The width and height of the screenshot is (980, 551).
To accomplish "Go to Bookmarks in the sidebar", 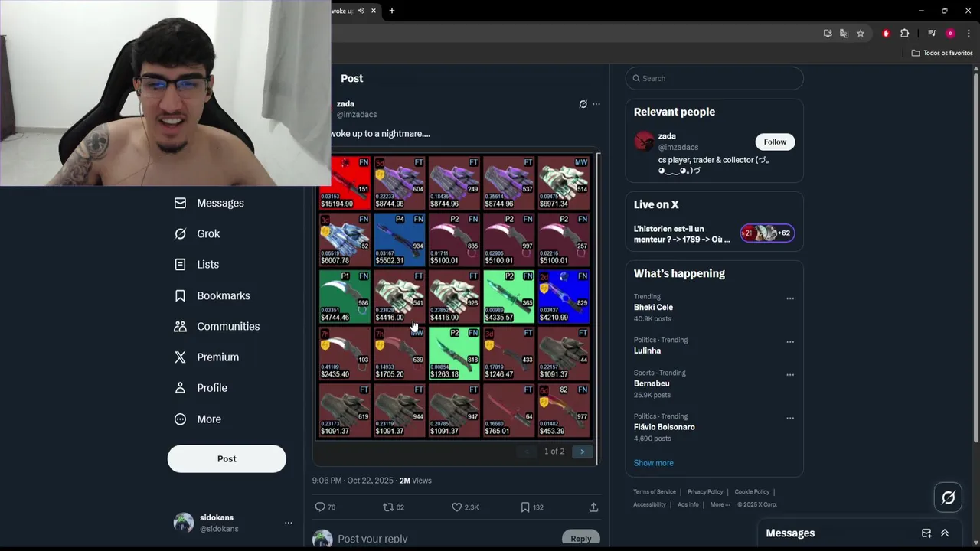I will (x=212, y=295).
